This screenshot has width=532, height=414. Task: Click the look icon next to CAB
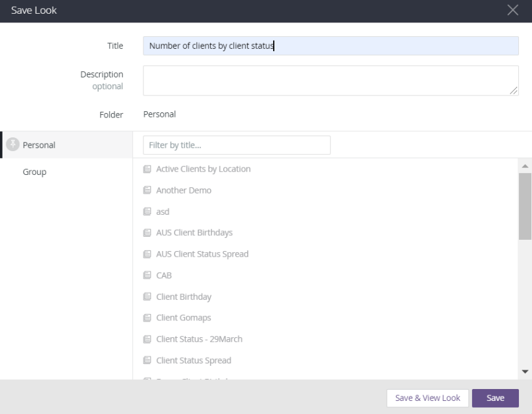[x=147, y=275]
